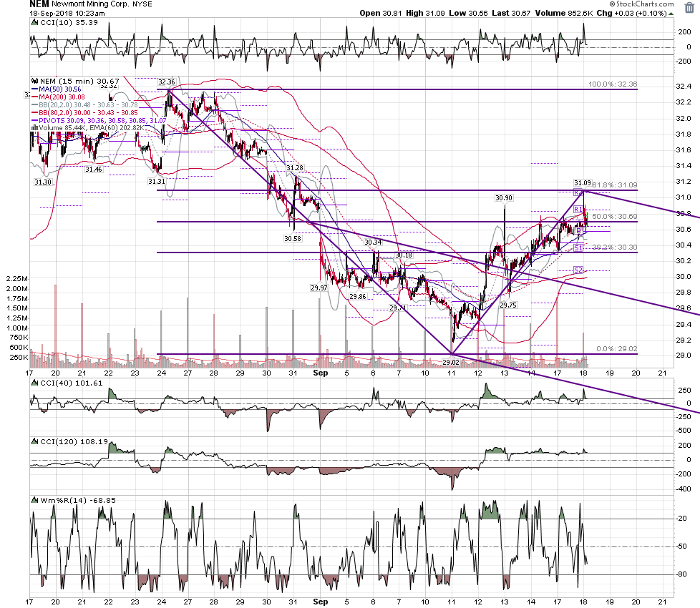
Task: Click the 32.36 price high label
Action: (x=167, y=82)
